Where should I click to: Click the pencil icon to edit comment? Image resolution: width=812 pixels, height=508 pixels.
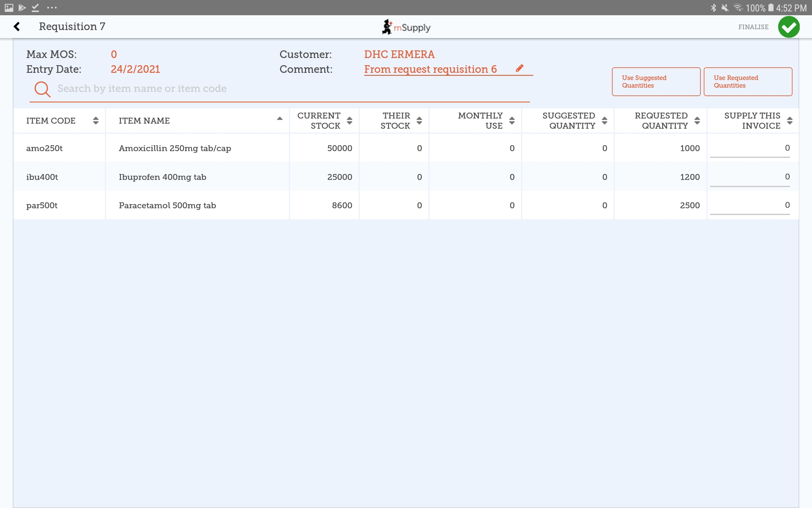520,69
